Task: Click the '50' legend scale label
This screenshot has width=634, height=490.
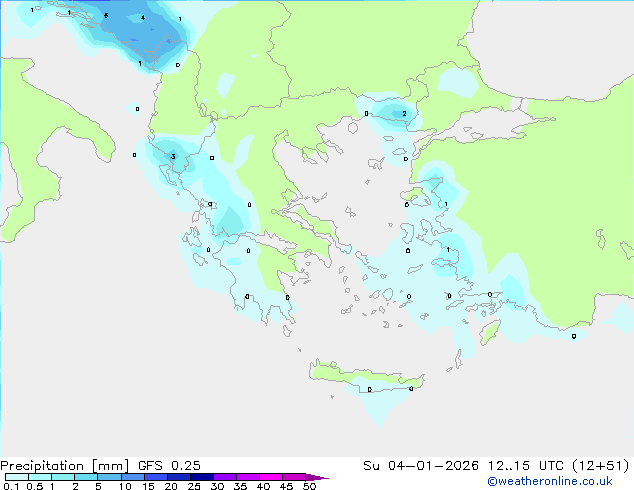Action: (x=309, y=486)
